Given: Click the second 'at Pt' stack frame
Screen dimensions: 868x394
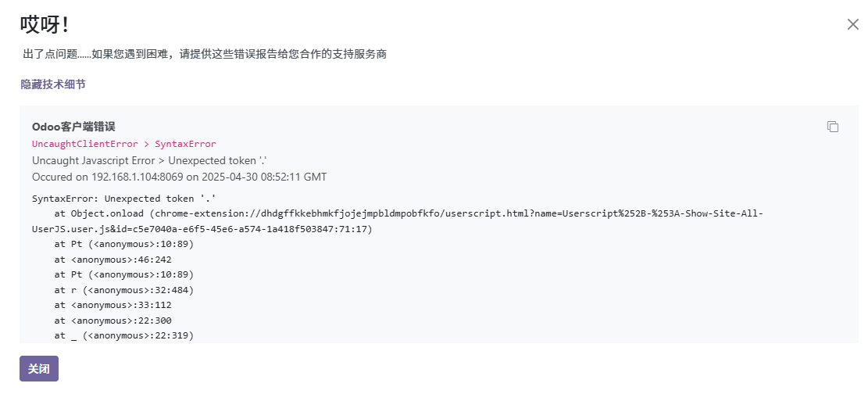Looking at the screenshot, I should (123, 274).
